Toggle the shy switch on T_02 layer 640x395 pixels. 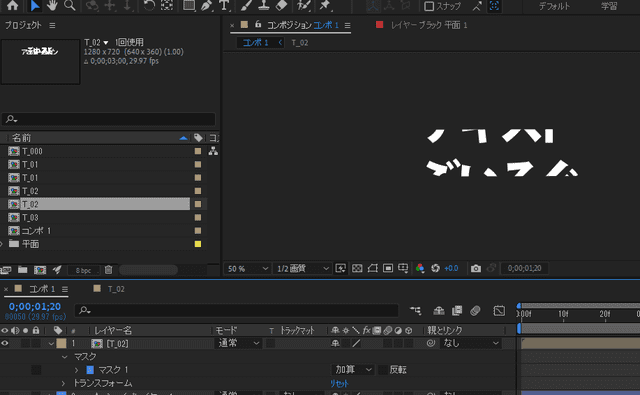coord(335,344)
